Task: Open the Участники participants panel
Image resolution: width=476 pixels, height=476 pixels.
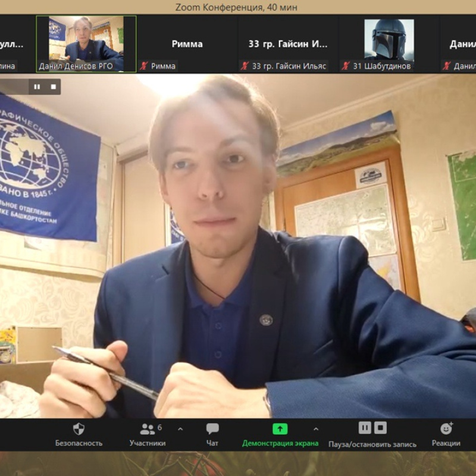Action: click(x=147, y=429)
